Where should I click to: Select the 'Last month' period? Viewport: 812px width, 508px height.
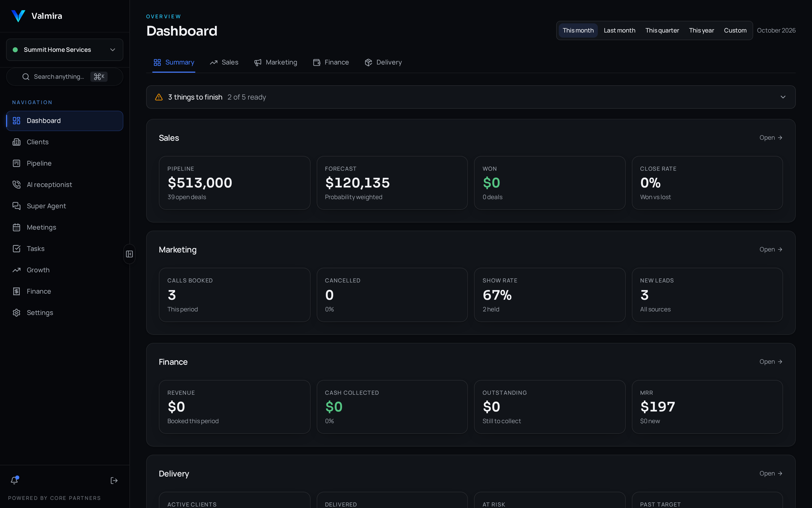point(619,30)
